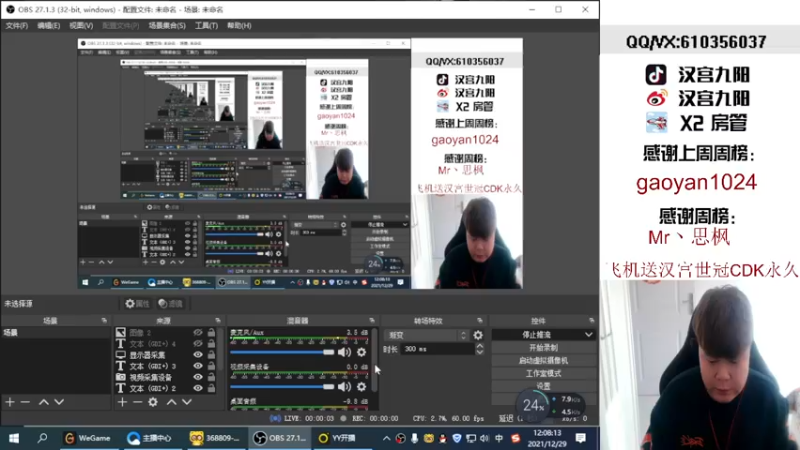This screenshot has height=450, width=800.
Task: Move source up in sources panel
Action: coord(171,402)
